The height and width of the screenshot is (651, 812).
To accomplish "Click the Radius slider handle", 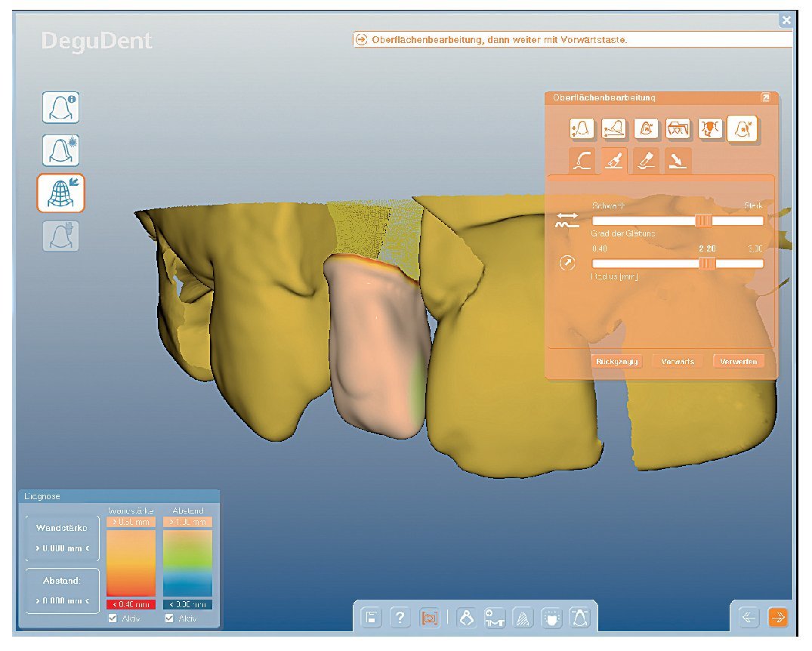I will pos(707,263).
